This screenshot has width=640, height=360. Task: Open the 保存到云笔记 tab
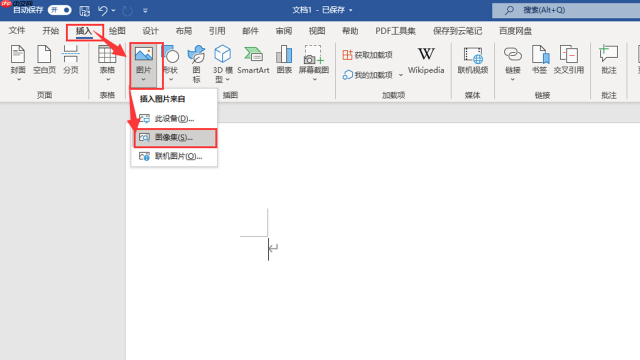pos(457,31)
